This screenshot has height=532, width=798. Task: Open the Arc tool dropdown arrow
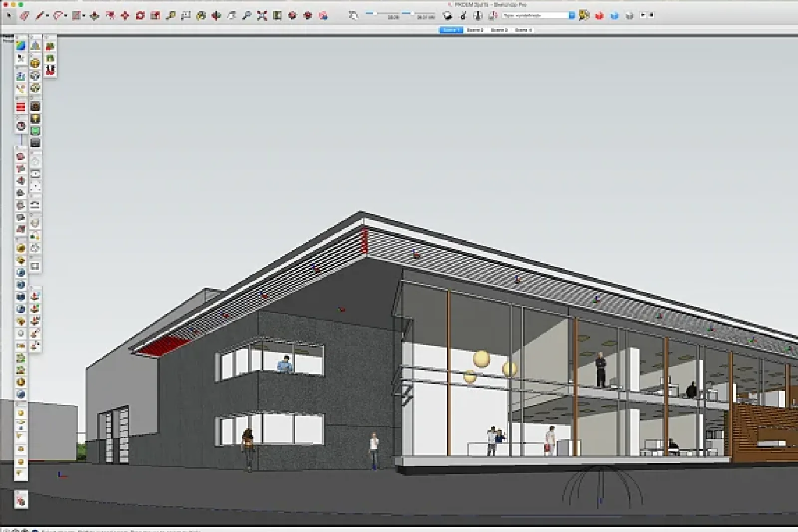pyautogui.click(x=65, y=16)
